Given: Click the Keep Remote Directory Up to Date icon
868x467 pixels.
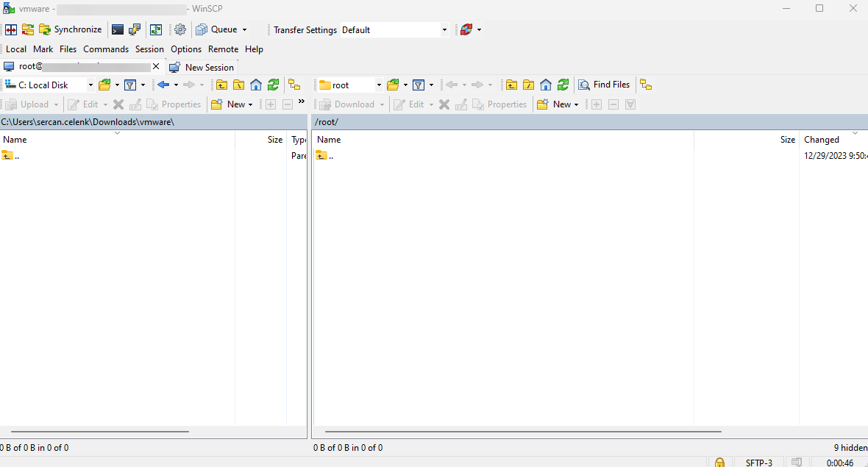Looking at the screenshot, I should pyautogui.click(x=156, y=30).
